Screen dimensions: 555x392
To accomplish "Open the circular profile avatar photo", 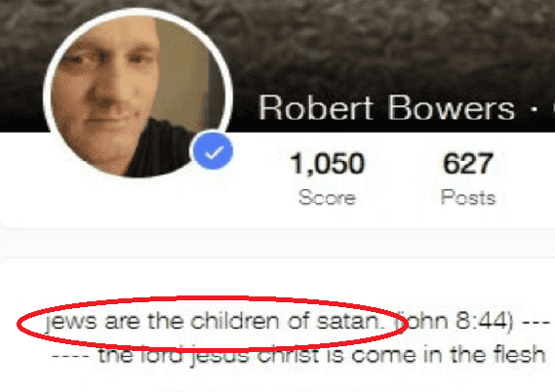I will coord(138,95).
